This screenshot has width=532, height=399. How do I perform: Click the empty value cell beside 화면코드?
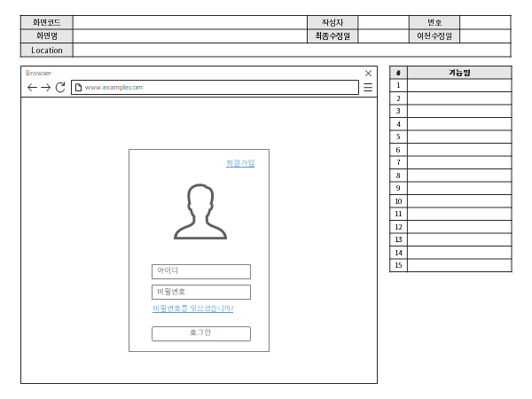[190, 22]
